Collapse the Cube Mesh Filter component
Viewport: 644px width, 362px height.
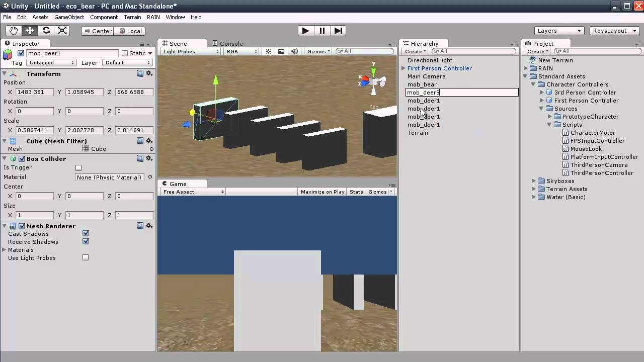pos(5,141)
